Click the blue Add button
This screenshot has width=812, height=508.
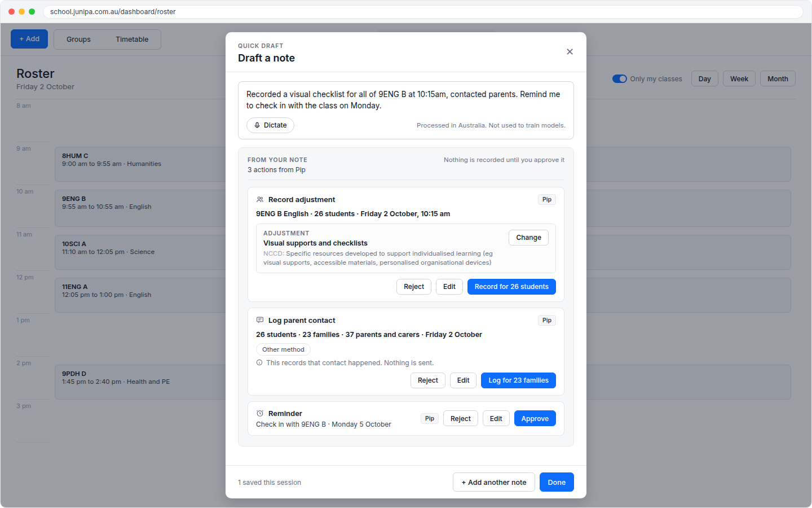coord(29,39)
